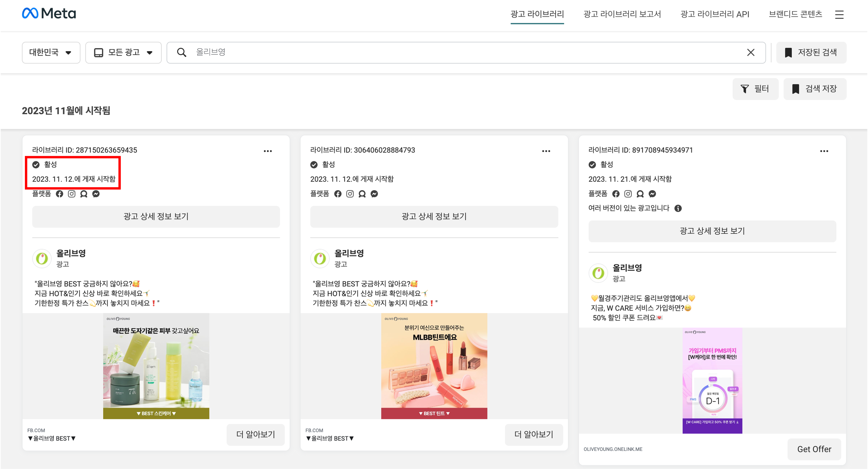The width and height of the screenshot is (868, 469).
Task: Click Messenger platform icon on second ad
Action: [374, 194]
